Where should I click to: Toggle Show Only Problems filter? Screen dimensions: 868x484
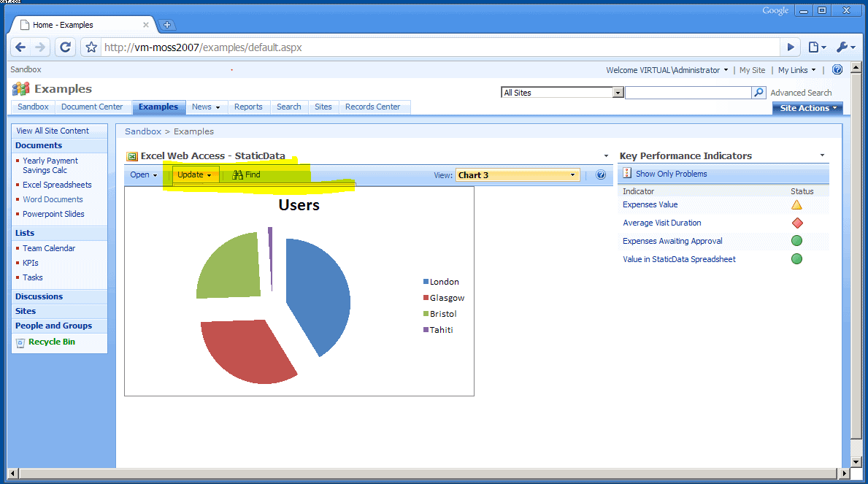tap(671, 174)
